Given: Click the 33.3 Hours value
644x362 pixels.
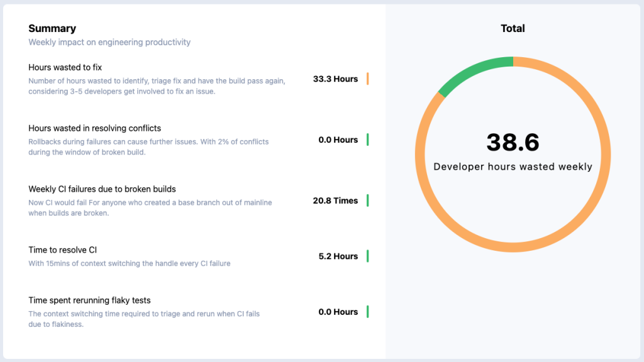Looking at the screenshot, I should tap(335, 79).
